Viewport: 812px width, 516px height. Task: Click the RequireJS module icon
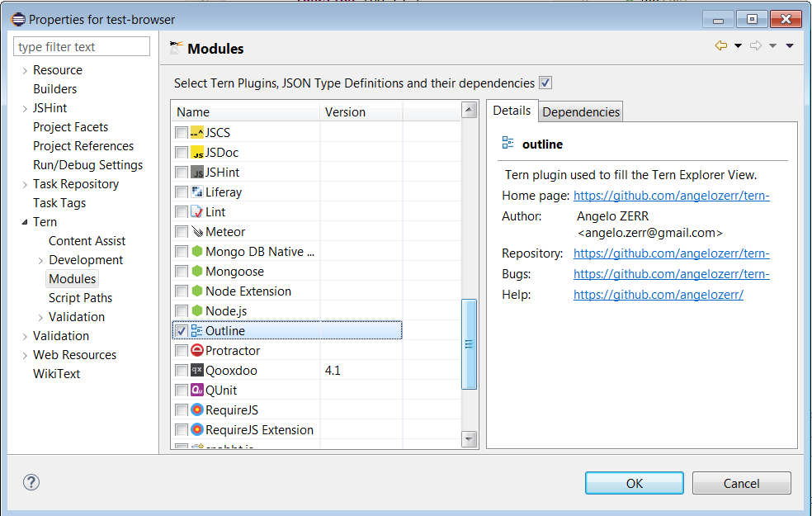coord(196,409)
